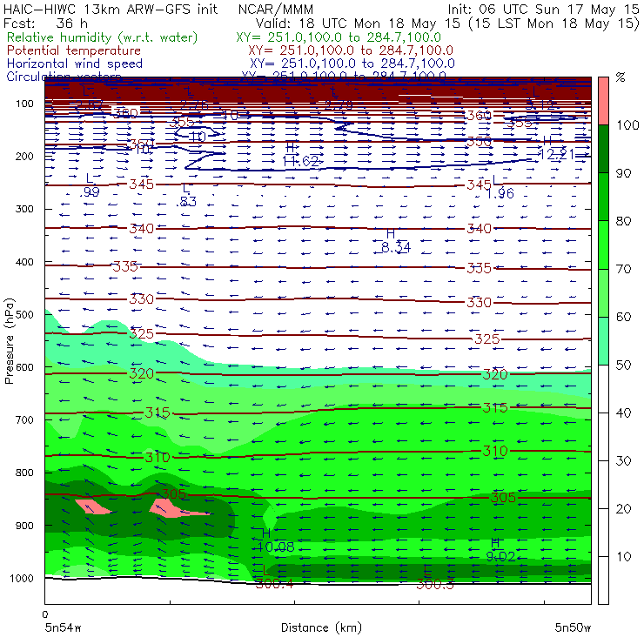Click the pink above-100% colorbar swatch
Viewport: 644px width, 644px height.
pyautogui.click(x=603, y=101)
